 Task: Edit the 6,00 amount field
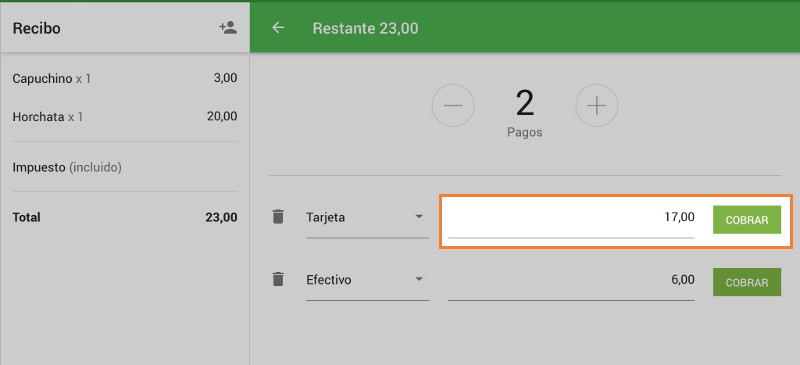point(571,281)
